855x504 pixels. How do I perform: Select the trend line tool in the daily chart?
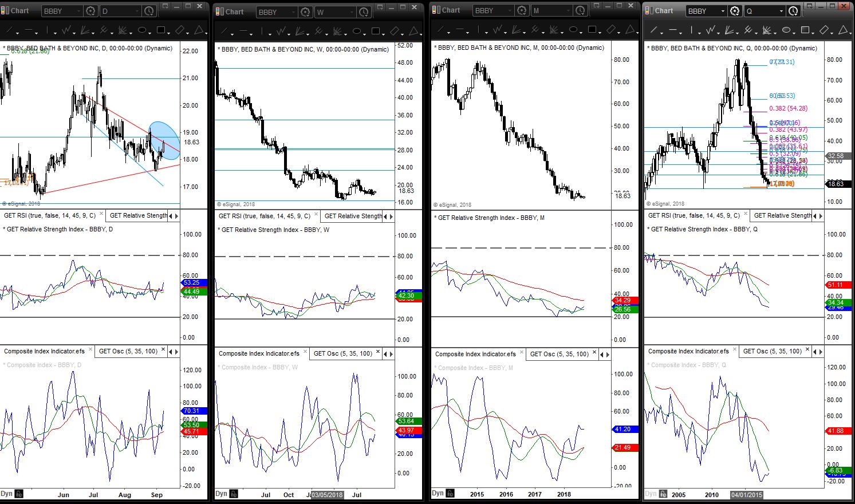pyautogui.click(x=11, y=30)
